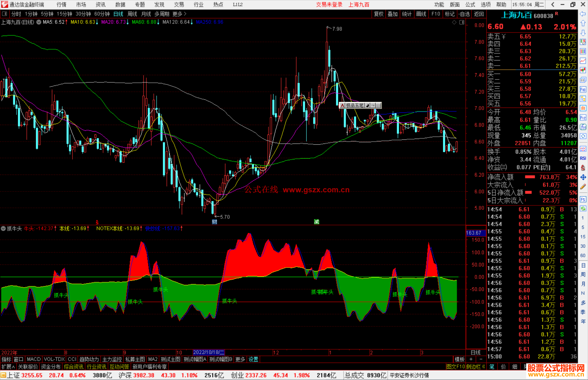
Task: Open the 行情 menu in the top bar
Action: tap(61, 5)
